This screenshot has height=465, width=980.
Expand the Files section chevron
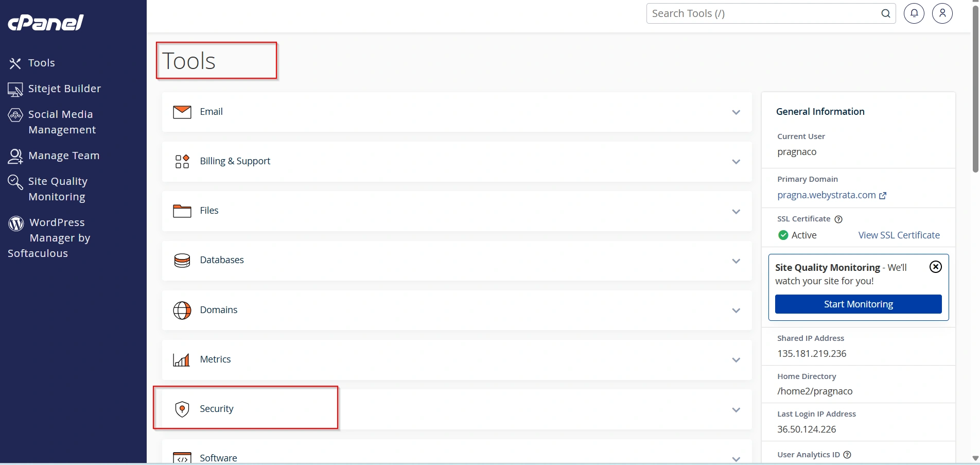pos(736,212)
